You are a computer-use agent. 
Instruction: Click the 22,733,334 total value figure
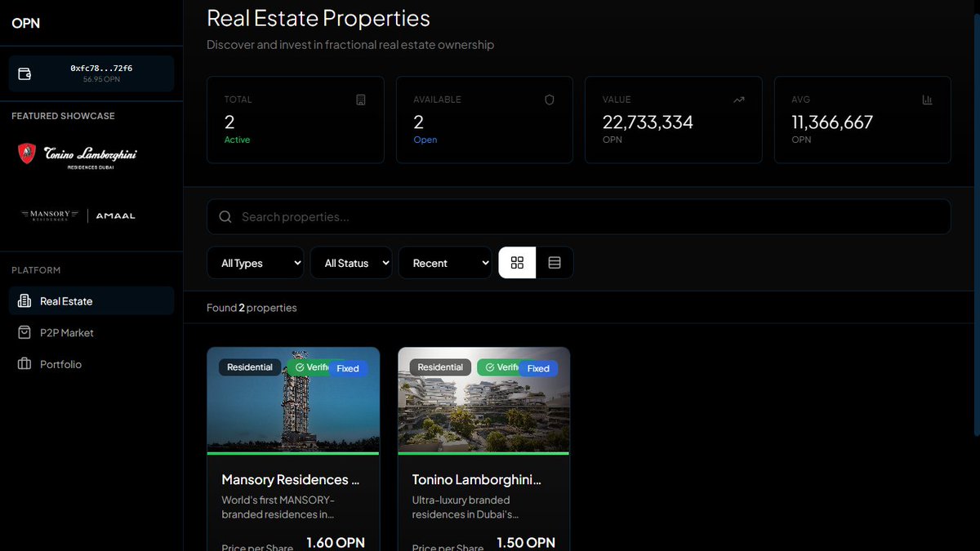(x=648, y=122)
